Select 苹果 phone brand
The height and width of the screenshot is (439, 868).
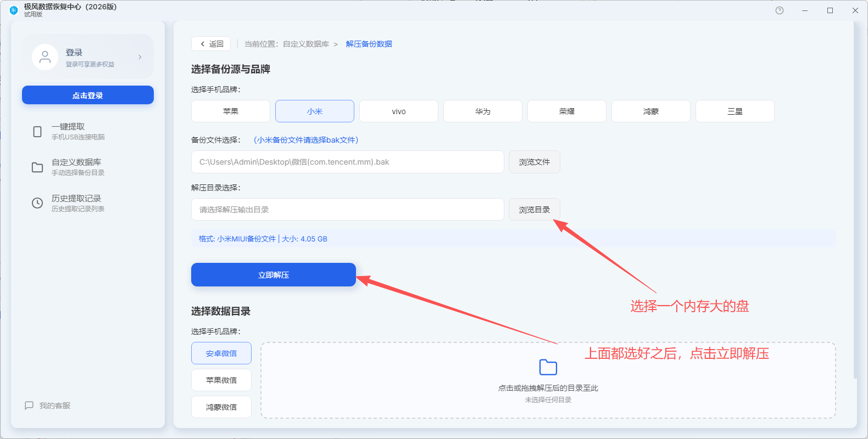(231, 111)
